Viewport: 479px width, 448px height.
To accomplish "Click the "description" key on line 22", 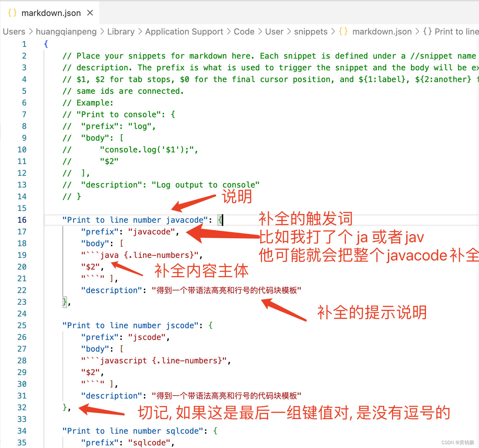I will click(111, 290).
